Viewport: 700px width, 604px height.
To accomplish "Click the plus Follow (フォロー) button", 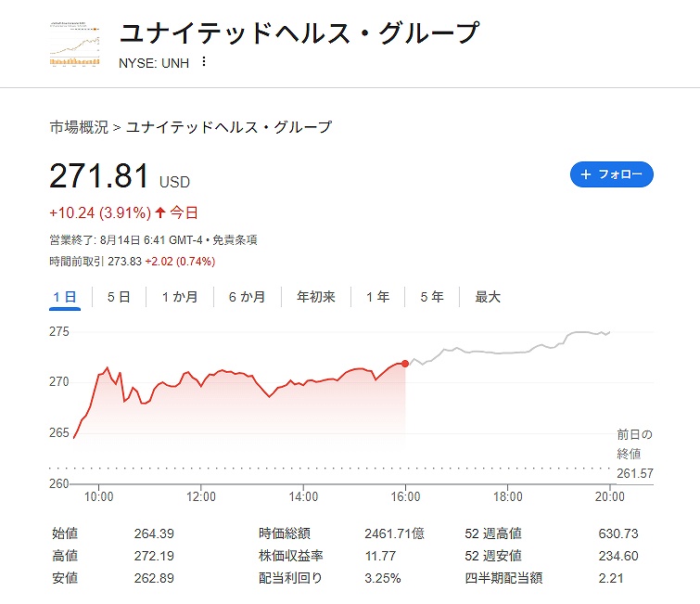I will pyautogui.click(x=611, y=174).
